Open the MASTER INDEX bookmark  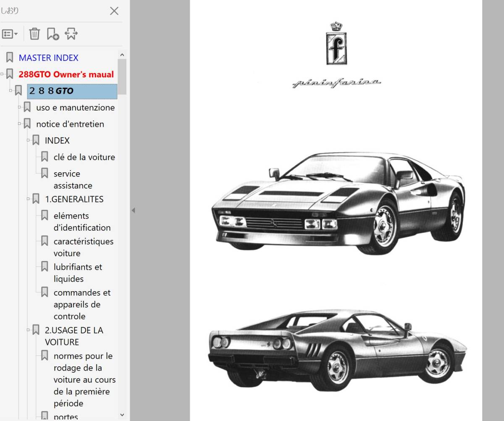point(49,58)
